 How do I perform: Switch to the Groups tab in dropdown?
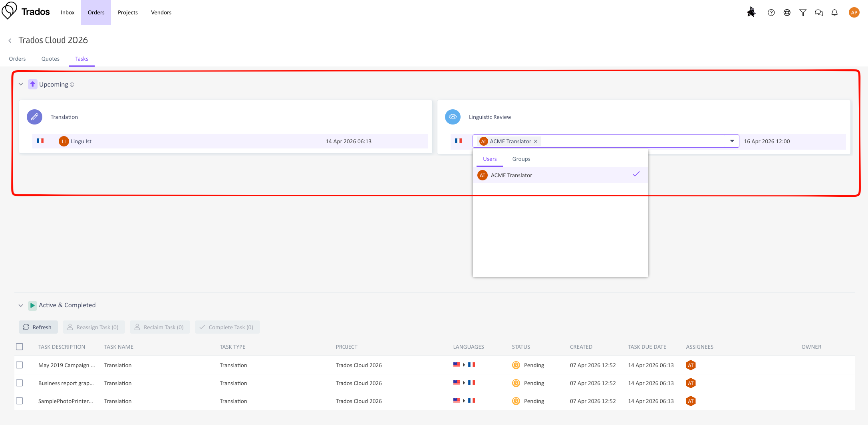click(x=521, y=159)
